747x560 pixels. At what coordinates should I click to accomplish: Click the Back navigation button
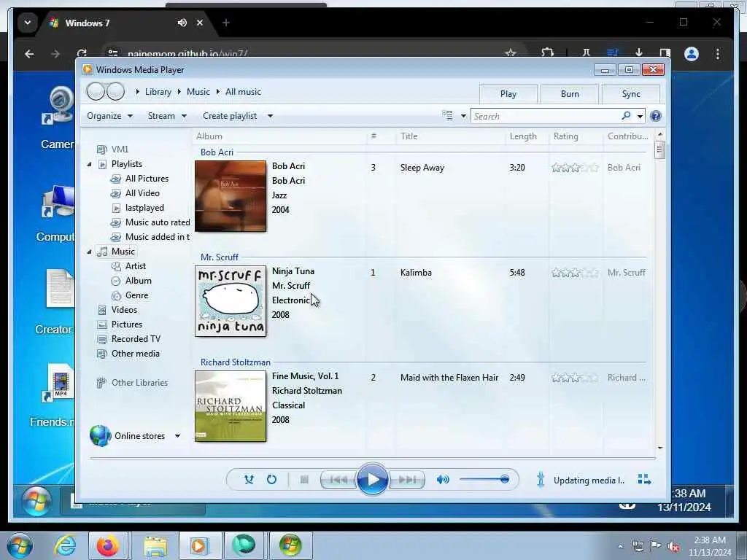96,91
